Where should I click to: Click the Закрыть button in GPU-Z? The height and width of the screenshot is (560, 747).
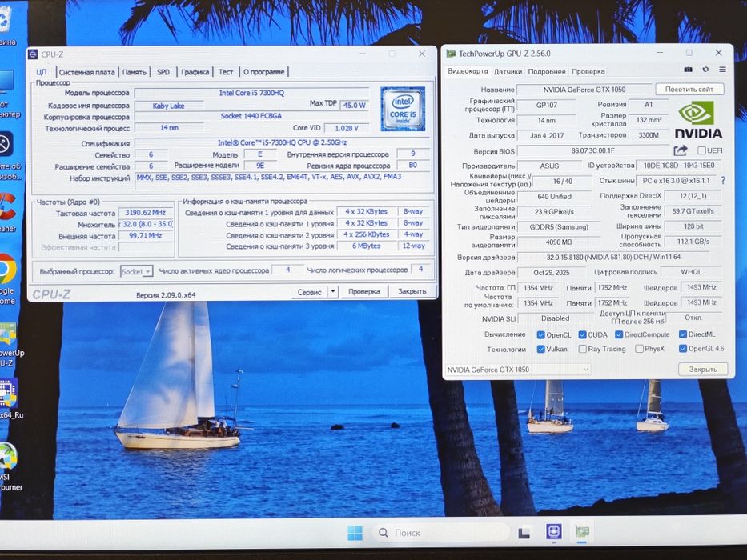pyautogui.click(x=703, y=369)
